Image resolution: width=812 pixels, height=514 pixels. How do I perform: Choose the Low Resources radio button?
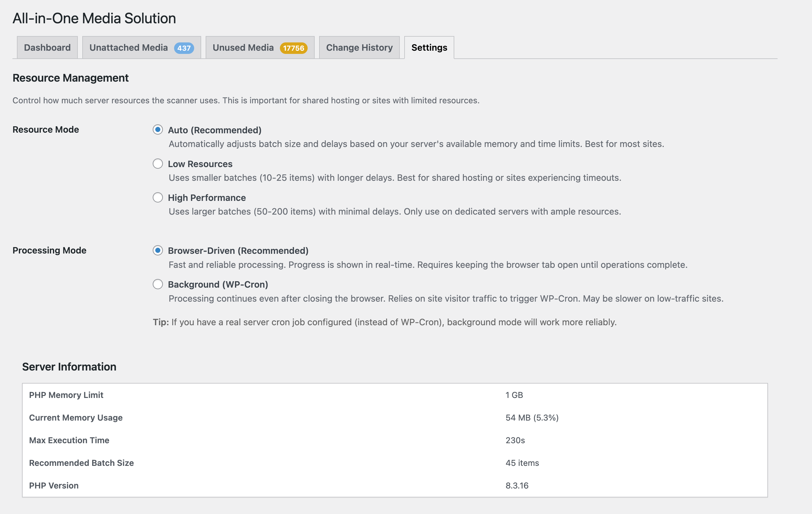tap(157, 164)
